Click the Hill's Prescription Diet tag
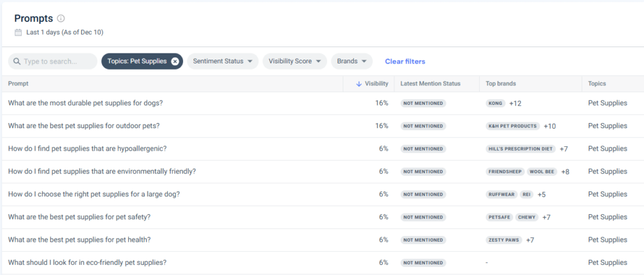The height and width of the screenshot is (275, 644). pyautogui.click(x=521, y=149)
